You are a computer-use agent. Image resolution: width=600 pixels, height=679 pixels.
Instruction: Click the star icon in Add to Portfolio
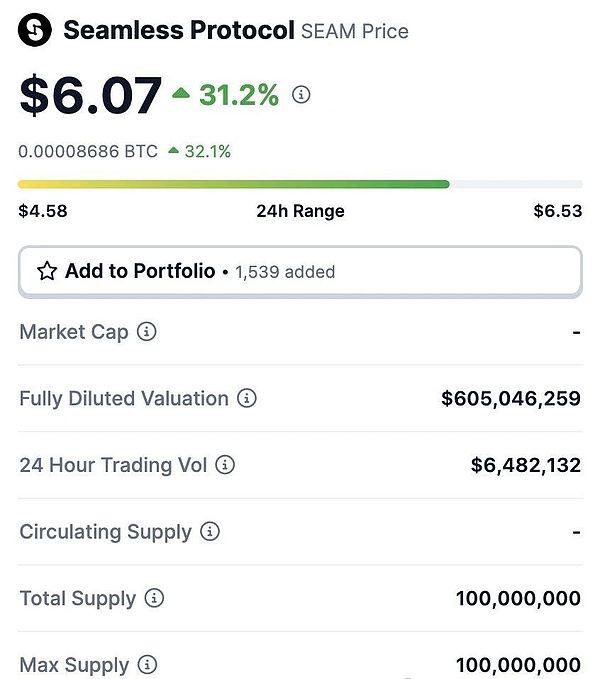pos(47,271)
